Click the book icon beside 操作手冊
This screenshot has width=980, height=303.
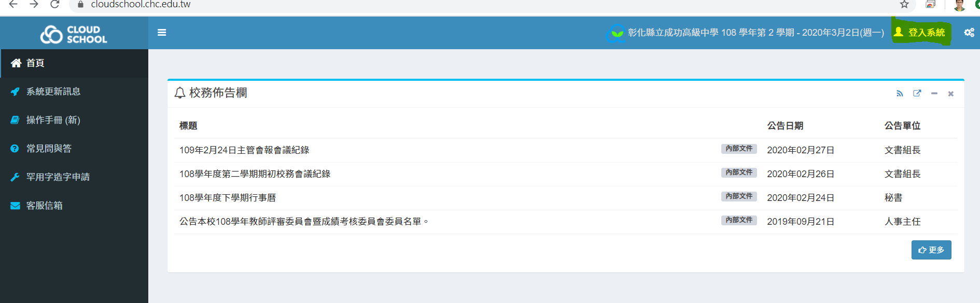point(15,120)
